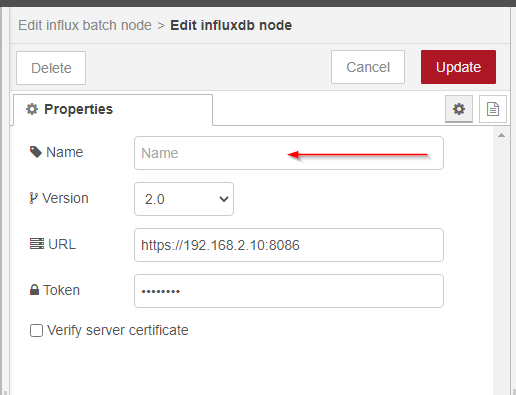Click the scroll-up arrow in properties pane
The height and width of the screenshot is (395, 516).
tap(501, 135)
